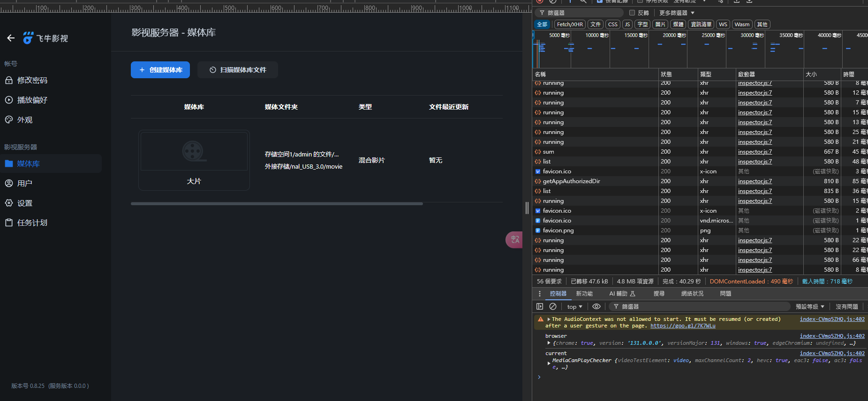Toggle the 反轉 checkbox
The image size is (868, 401).
click(x=632, y=13)
